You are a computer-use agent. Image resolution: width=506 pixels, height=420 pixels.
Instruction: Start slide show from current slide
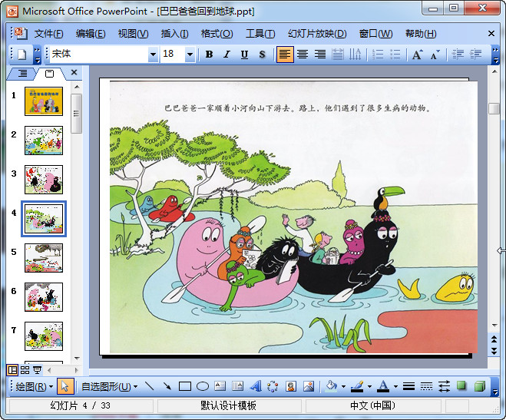(x=38, y=369)
